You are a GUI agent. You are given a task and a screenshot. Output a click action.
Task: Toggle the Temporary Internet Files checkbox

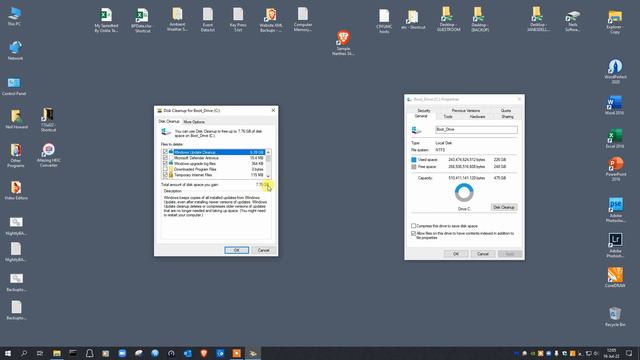click(x=165, y=175)
